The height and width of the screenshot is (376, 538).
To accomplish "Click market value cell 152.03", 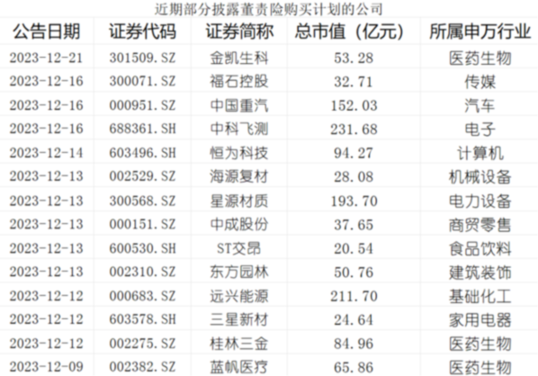I will click(354, 105).
